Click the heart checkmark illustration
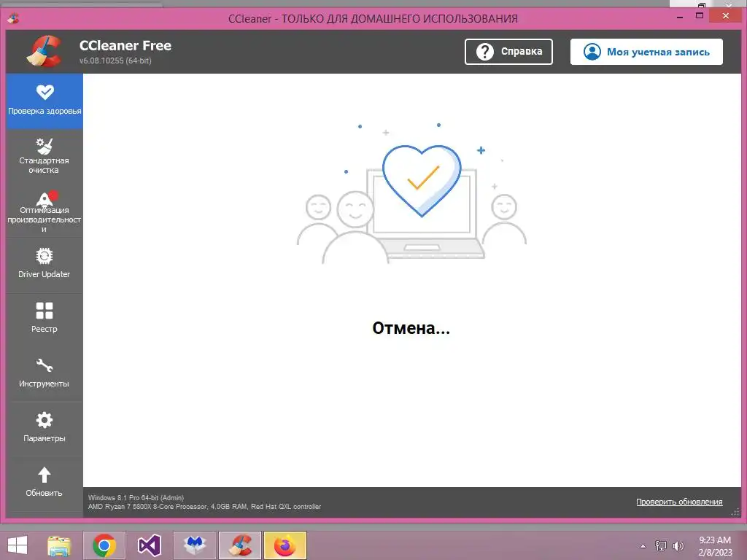 coord(422,181)
